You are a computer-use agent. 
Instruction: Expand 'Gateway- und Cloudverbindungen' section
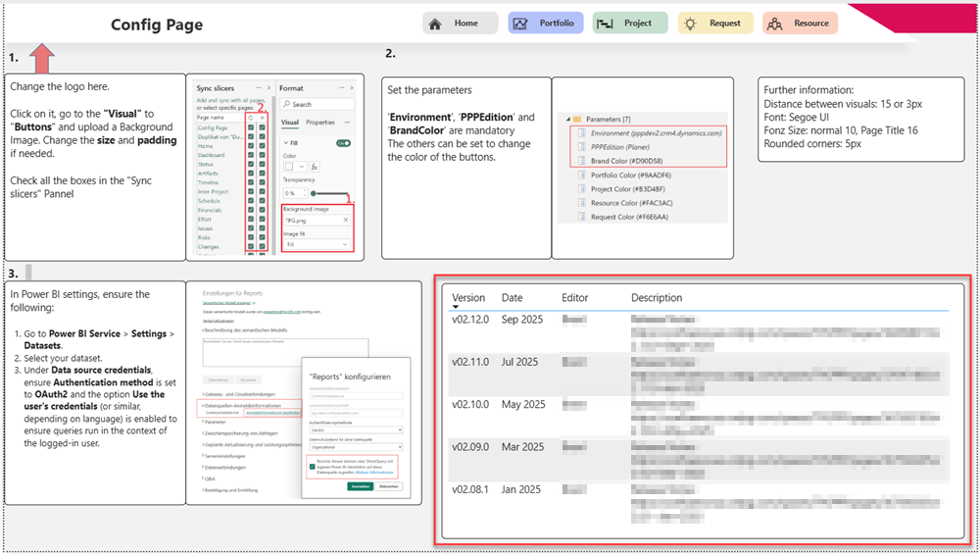(239, 394)
